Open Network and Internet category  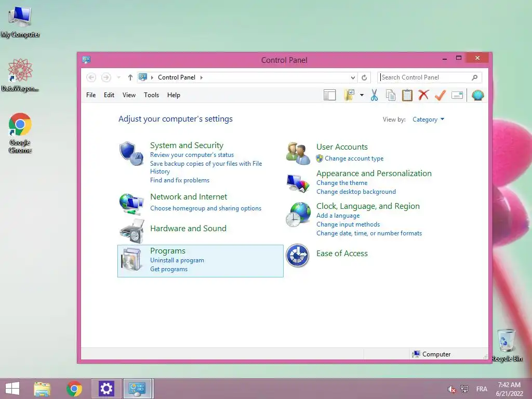pyautogui.click(x=188, y=197)
